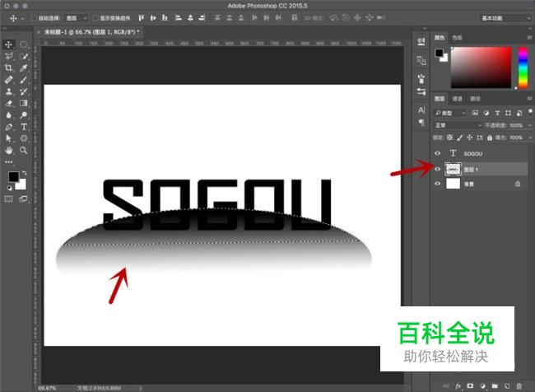535x392 pixels.
Task: Select the Gradient tool
Action: click(x=24, y=103)
